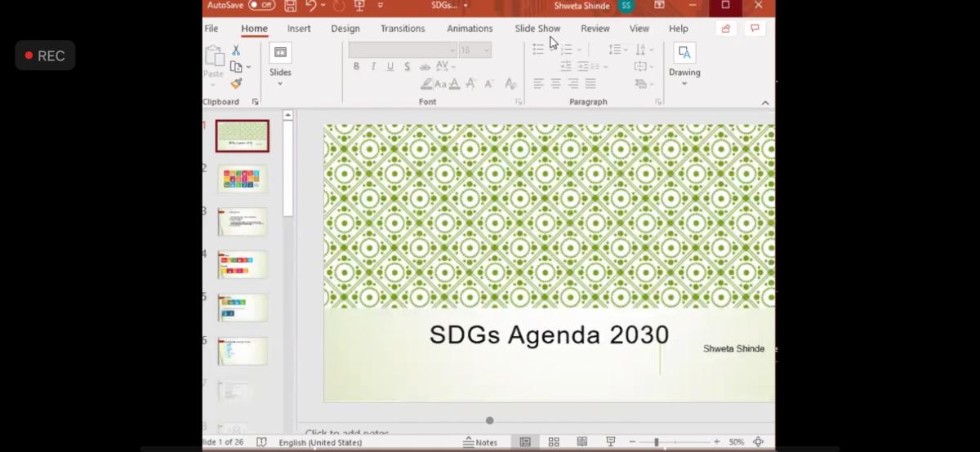Click English (United States) language button
The image size is (980, 452).
(320, 442)
